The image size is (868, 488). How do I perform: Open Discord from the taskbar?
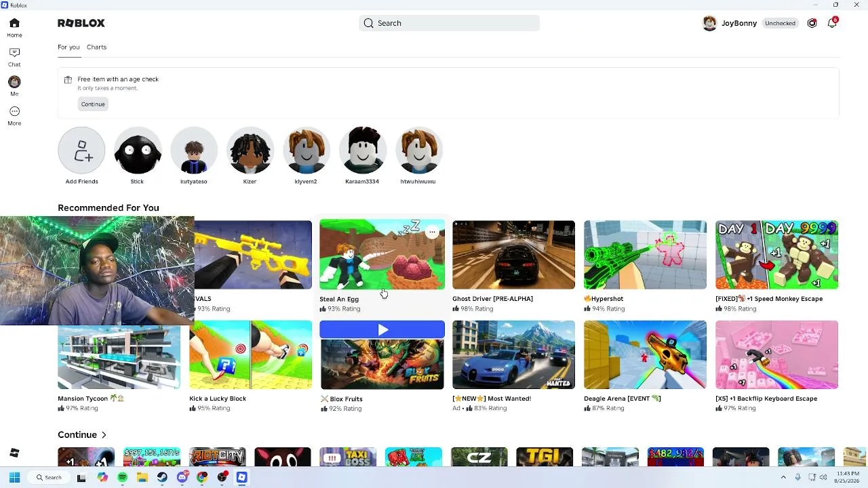(182, 477)
